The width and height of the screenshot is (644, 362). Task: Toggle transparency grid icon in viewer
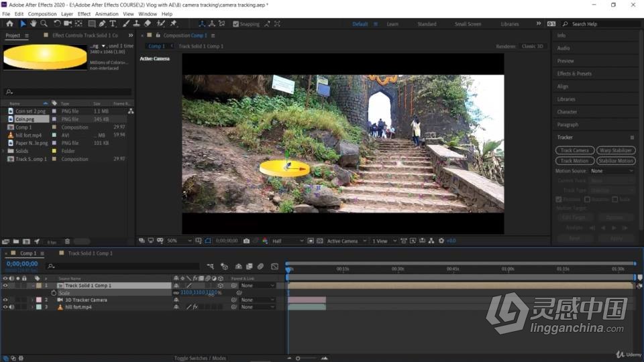(x=320, y=241)
